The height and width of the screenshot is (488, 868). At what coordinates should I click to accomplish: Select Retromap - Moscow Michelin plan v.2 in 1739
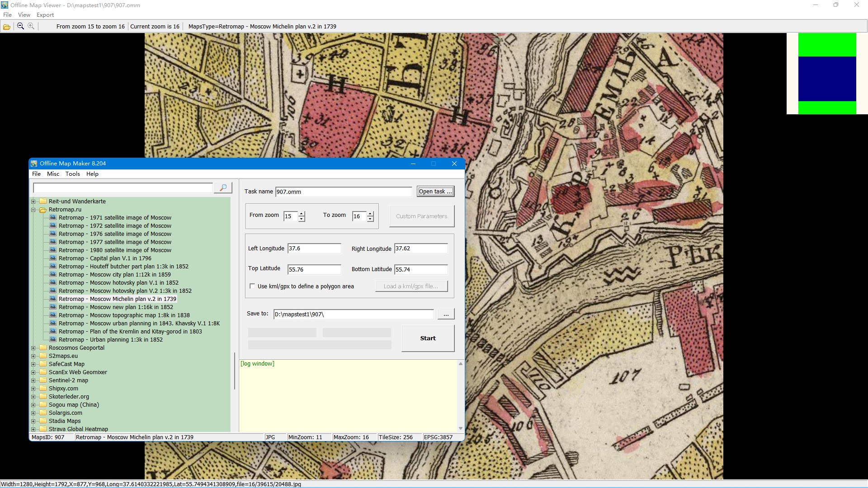[117, 299]
